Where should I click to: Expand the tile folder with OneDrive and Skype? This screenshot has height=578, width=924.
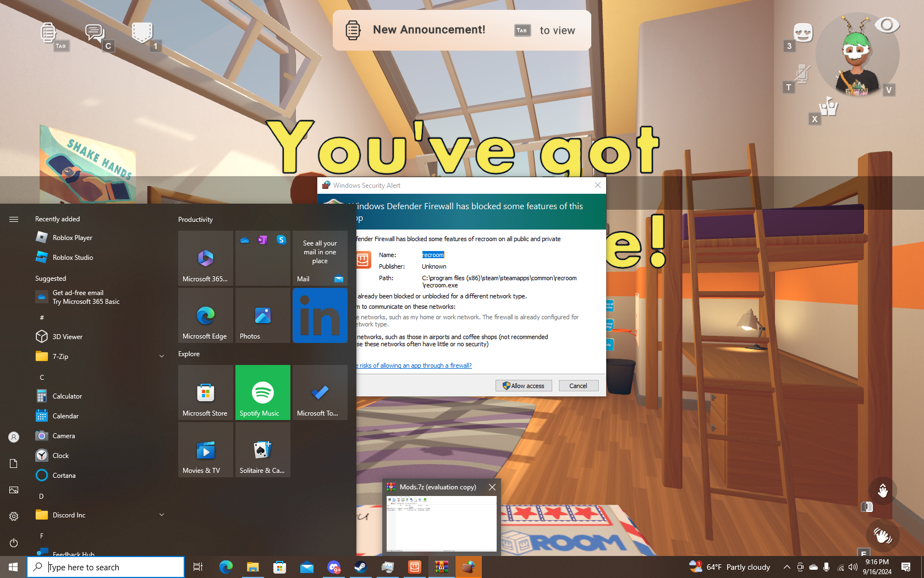coord(263,258)
